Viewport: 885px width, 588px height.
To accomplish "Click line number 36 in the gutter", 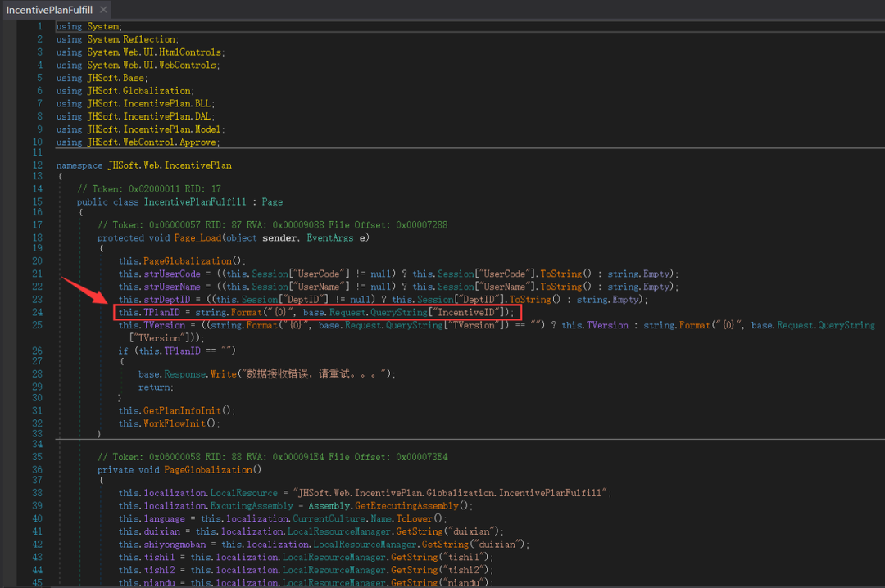I will pos(37,470).
